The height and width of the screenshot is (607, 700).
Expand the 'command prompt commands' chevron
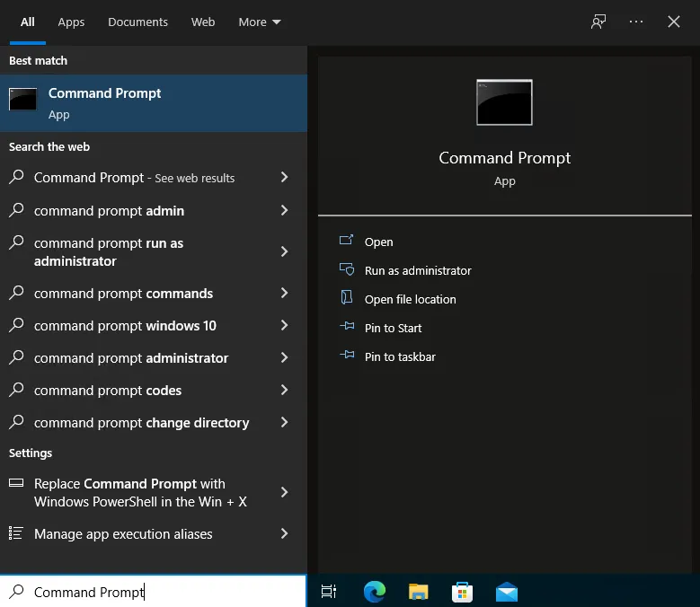284,293
